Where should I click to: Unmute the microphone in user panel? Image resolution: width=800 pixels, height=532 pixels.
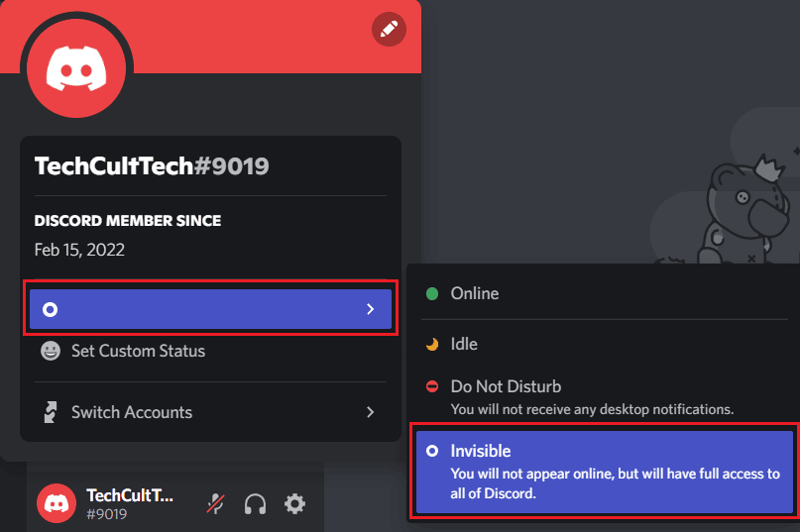pos(215,504)
